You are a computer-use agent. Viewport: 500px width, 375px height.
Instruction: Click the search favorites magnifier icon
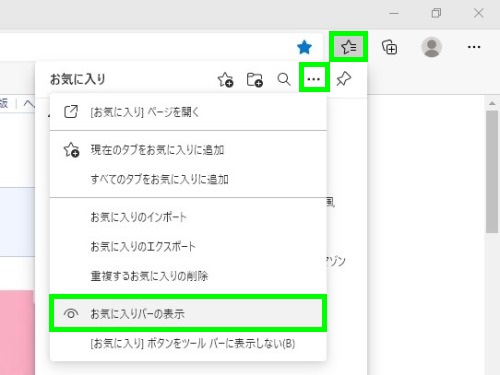[x=284, y=79]
